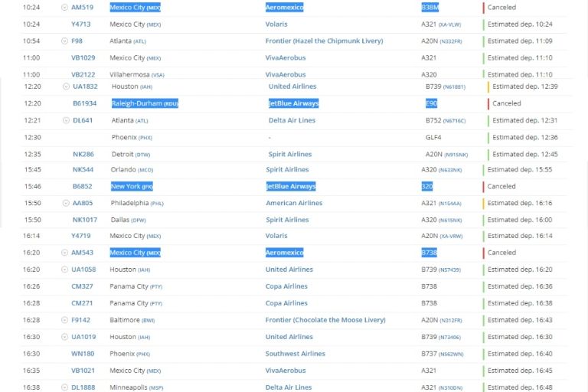This screenshot has width=588, height=392.
Task: Click B752 (N6716C) aircraft cell
Action: [x=446, y=120]
